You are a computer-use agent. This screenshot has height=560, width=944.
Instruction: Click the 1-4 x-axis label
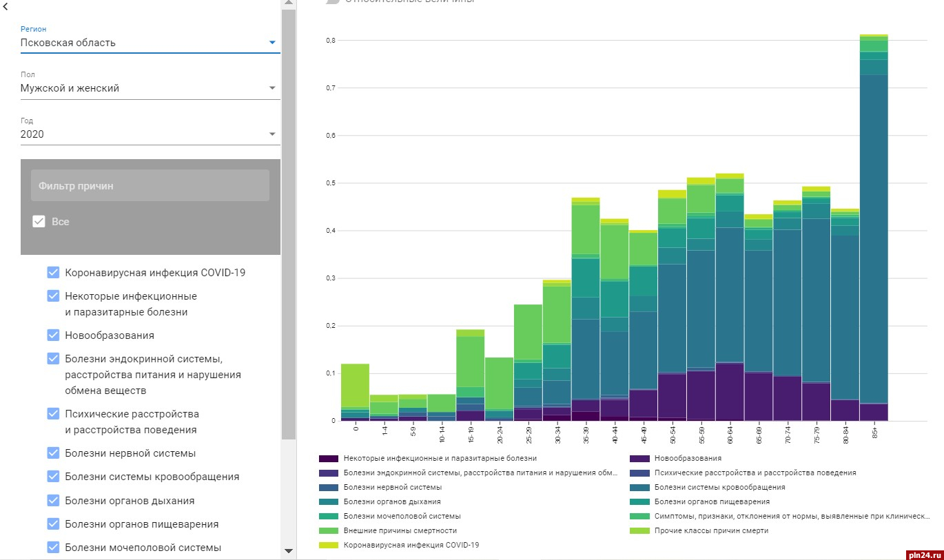384,431
